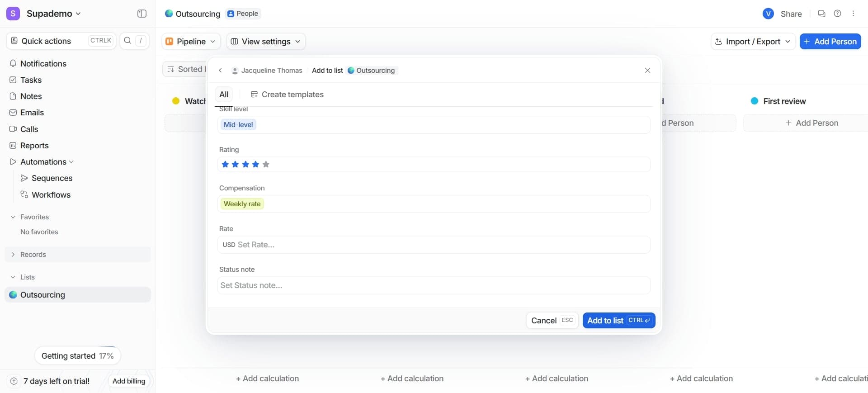
Task: Click the Outsourcing chip in dialog breadcrumb
Action: 372,71
